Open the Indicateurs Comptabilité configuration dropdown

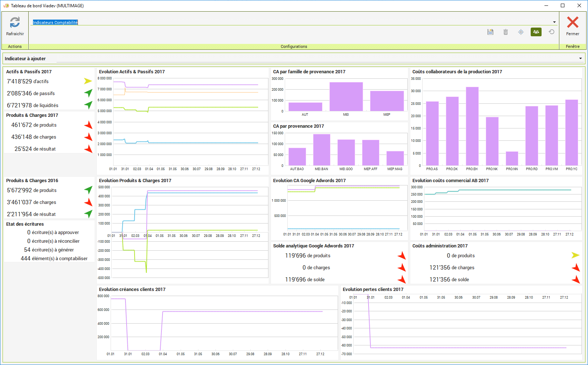pos(554,22)
